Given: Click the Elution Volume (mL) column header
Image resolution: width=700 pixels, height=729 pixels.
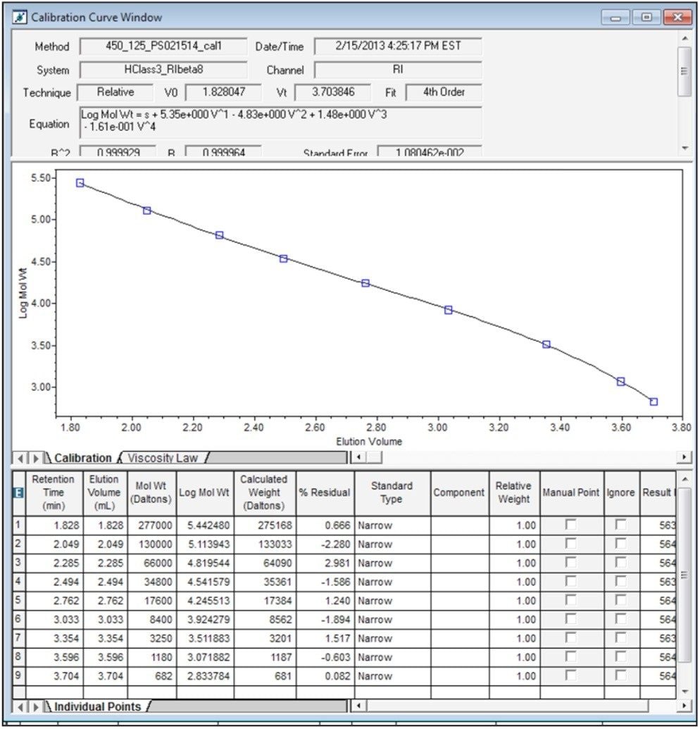Looking at the screenshot, I should [x=105, y=493].
